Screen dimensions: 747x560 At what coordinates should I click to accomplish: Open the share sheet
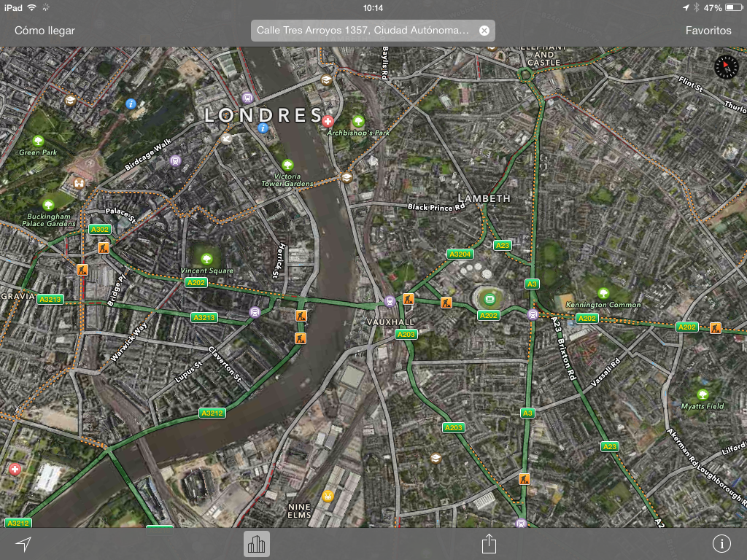[489, 543]
